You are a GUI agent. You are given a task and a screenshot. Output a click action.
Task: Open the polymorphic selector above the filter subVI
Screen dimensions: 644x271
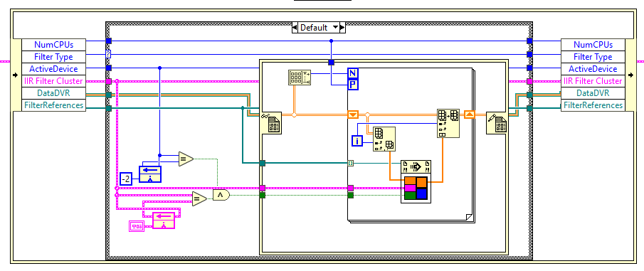(416, 166)
